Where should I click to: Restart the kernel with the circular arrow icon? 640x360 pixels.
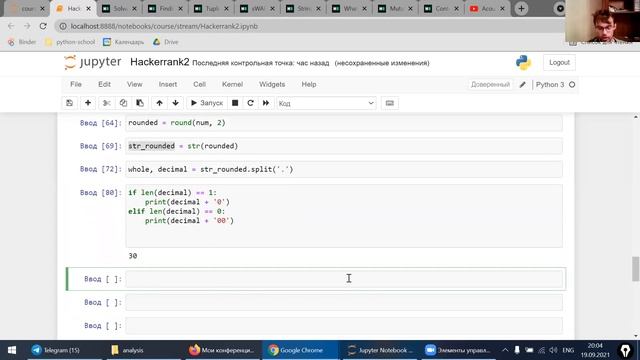tap(250, 103)
